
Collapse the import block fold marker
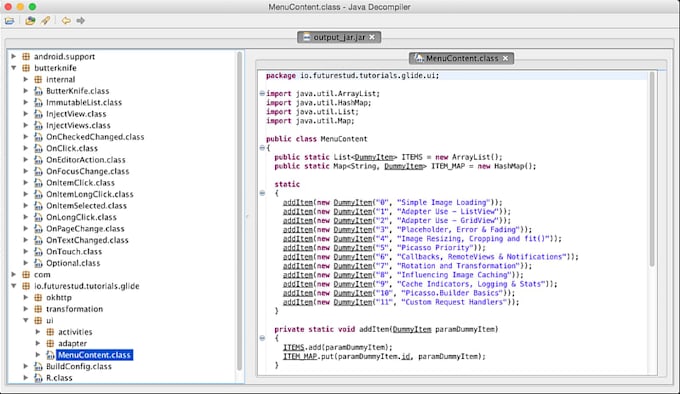click(x=262, y=93)
